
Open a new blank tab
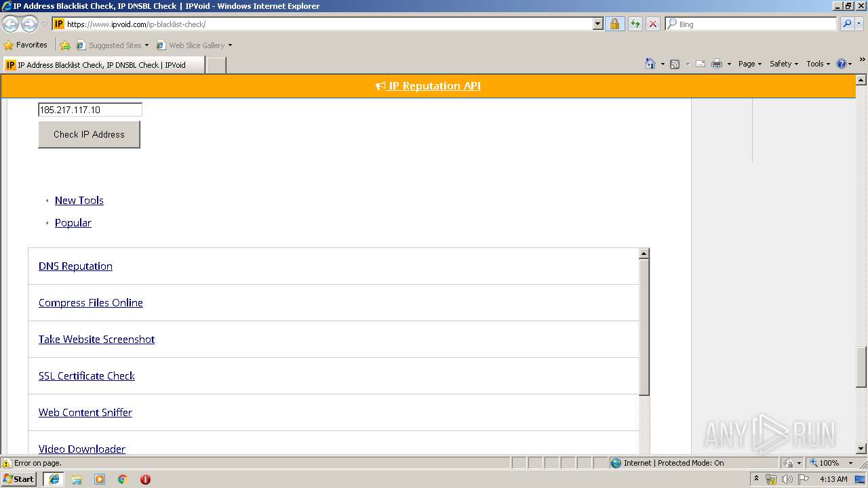(216, 65)
